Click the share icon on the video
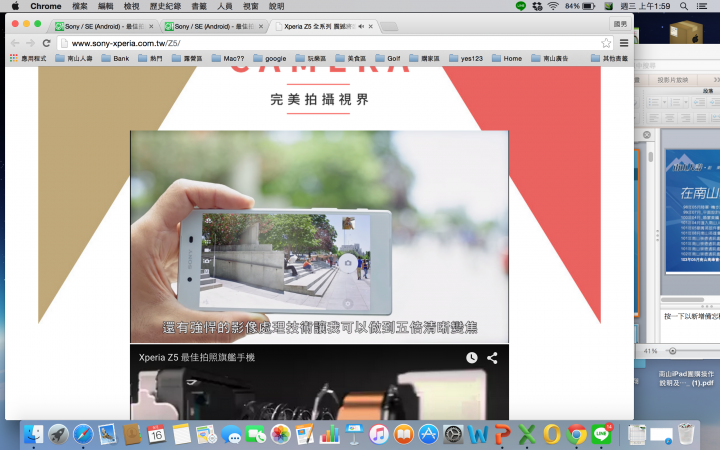Image resolution: width=720 pixels, height=450 pixels. tap(492, 358)
